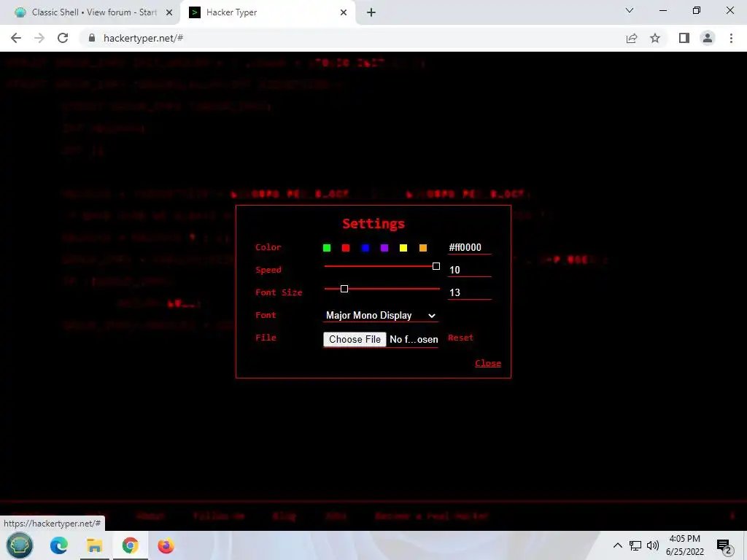Click the Font Size label
This screenshot has width=747, height=560.
279,292
